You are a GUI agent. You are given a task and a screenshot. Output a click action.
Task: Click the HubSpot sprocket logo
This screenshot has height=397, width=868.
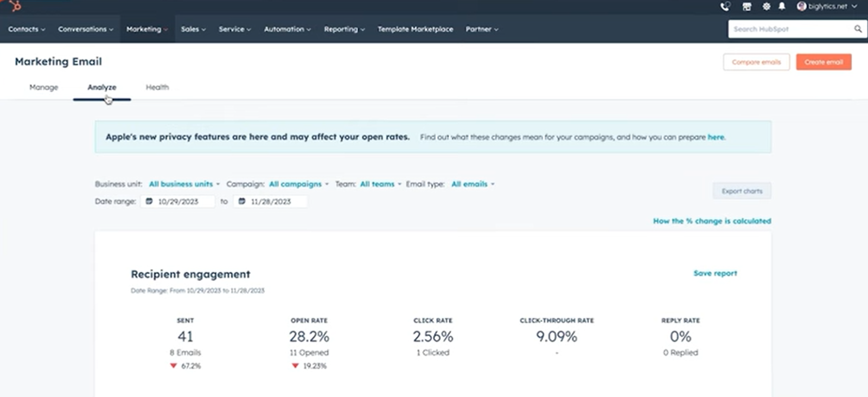tap(15, 6)
